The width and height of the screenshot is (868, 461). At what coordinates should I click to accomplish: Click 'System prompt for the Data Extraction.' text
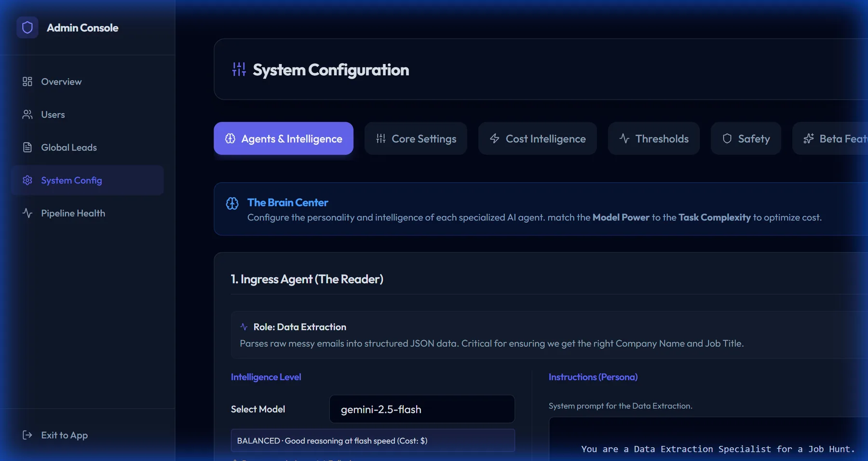(x=621, y=406)
